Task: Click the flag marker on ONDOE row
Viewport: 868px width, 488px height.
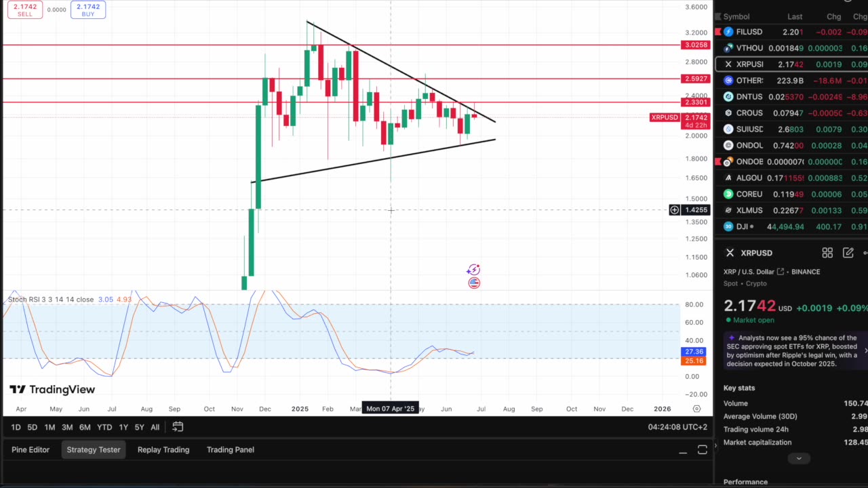Action: [717, 162]
